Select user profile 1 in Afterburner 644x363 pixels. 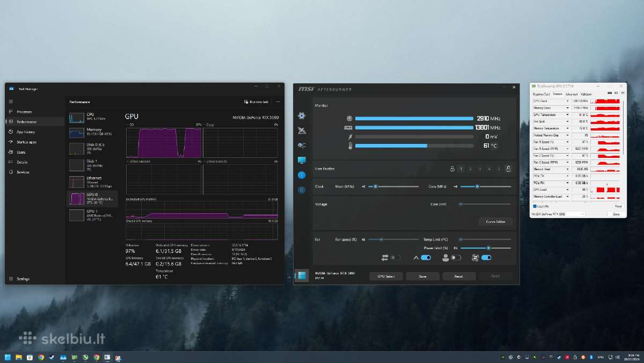point(461,169)
